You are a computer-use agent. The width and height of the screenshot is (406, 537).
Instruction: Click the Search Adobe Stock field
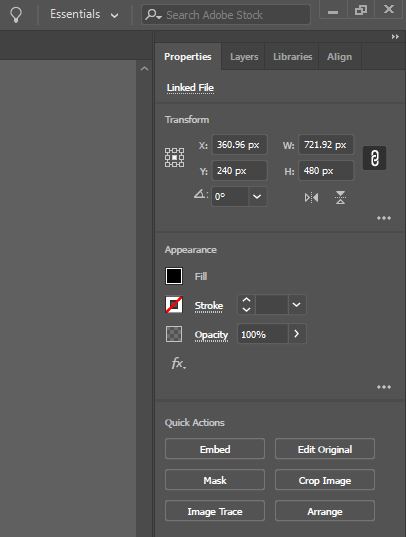pos(226,15)
